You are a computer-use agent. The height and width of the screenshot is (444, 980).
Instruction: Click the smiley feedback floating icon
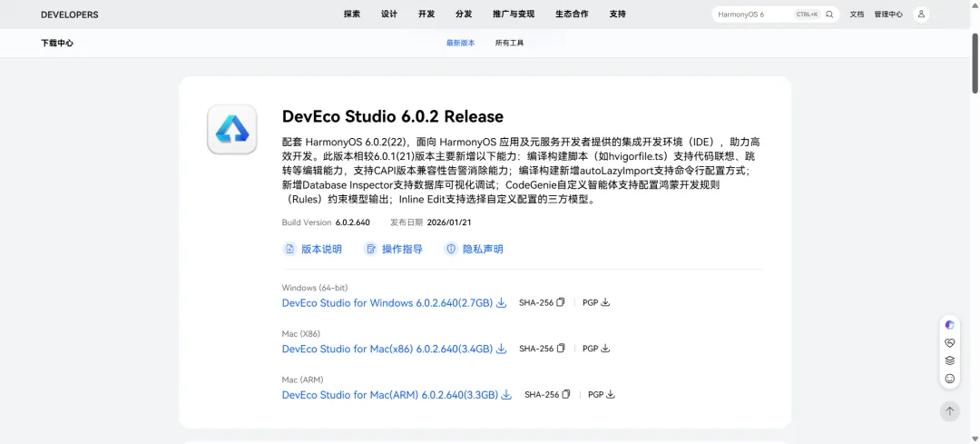point(950,379)
